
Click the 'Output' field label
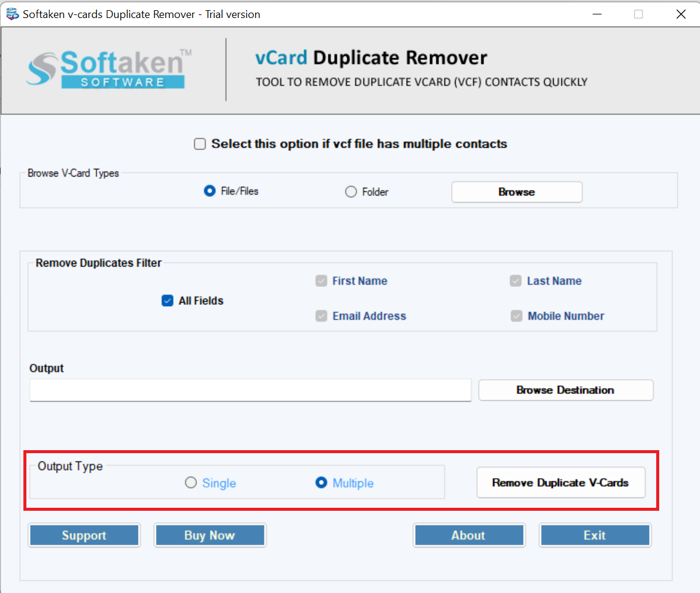46,368
